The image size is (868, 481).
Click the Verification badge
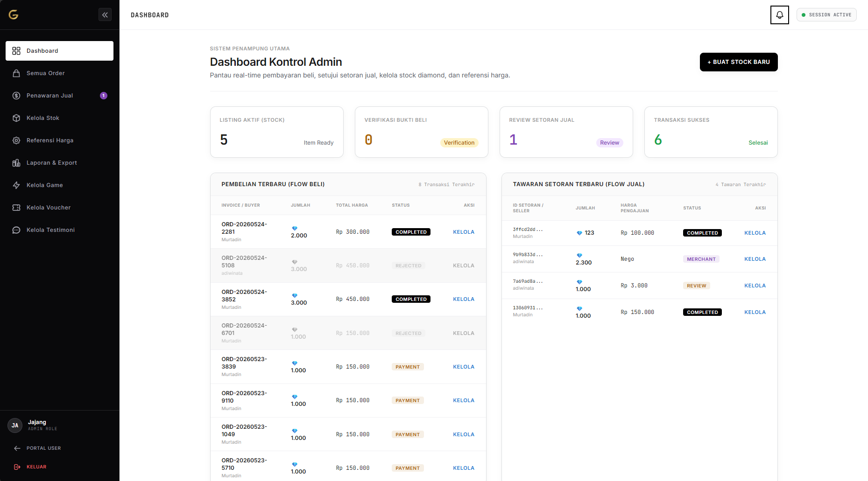click(x=459, y=143)
